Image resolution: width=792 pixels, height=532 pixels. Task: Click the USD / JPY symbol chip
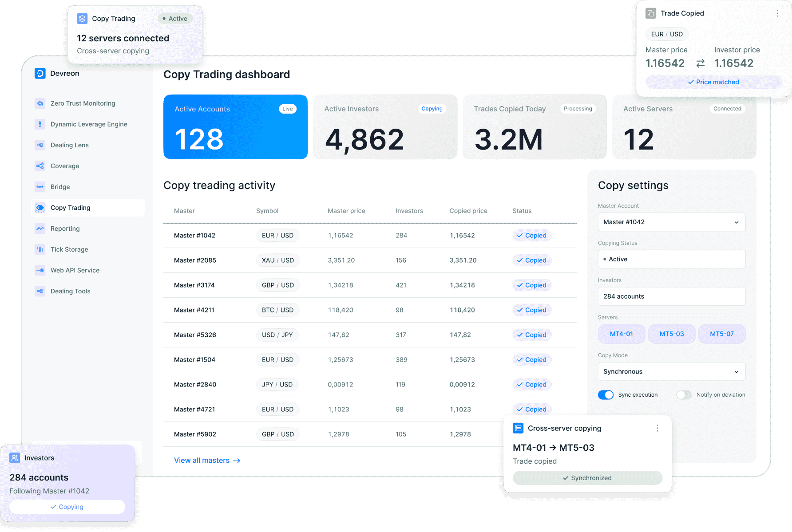click(277, 335)
